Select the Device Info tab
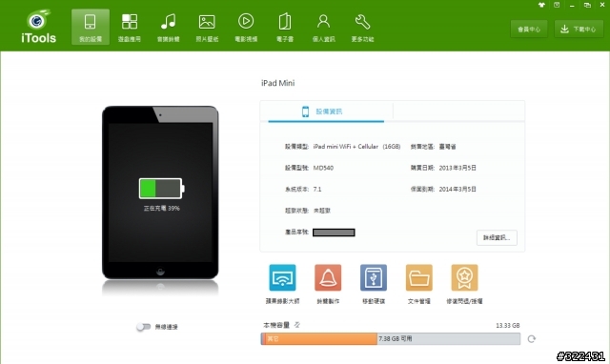This screenshot has height=364, width=610. click(x=326, y=111)
